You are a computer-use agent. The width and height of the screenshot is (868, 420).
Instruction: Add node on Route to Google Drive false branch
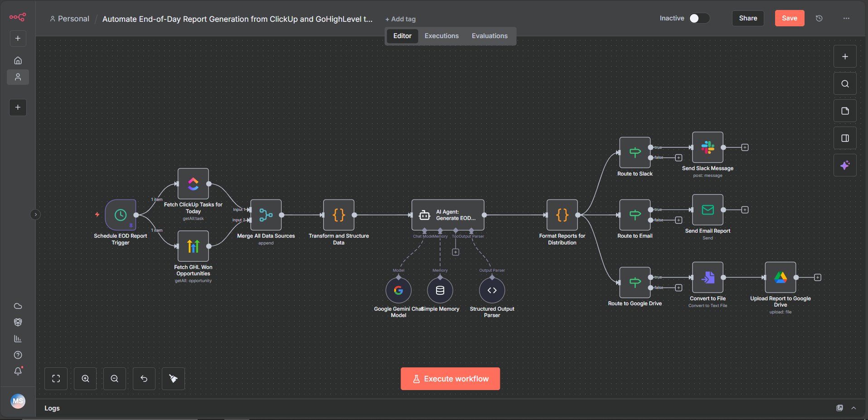pos(679,288)
